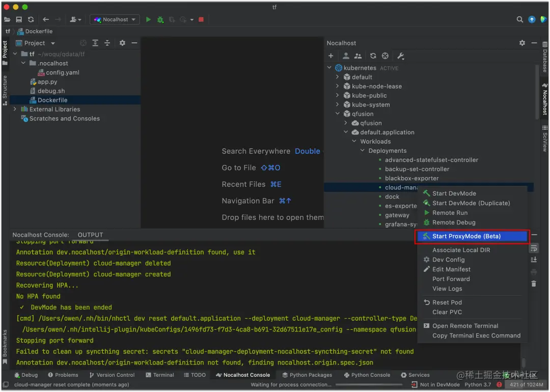Expand the kube-system namespace
The width and height of the screenshot is (550, 392).
point(338,104)
